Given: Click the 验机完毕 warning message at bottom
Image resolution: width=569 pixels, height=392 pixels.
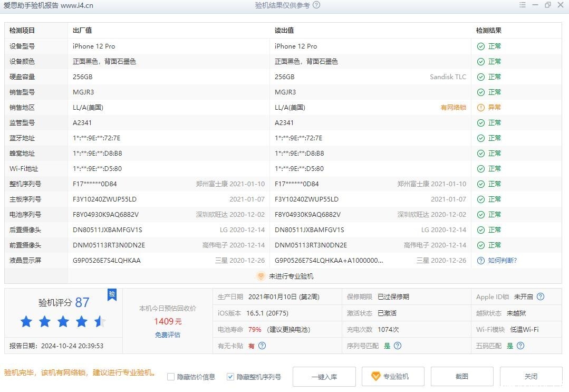Looking at the screenshot, I should [81, 372].
